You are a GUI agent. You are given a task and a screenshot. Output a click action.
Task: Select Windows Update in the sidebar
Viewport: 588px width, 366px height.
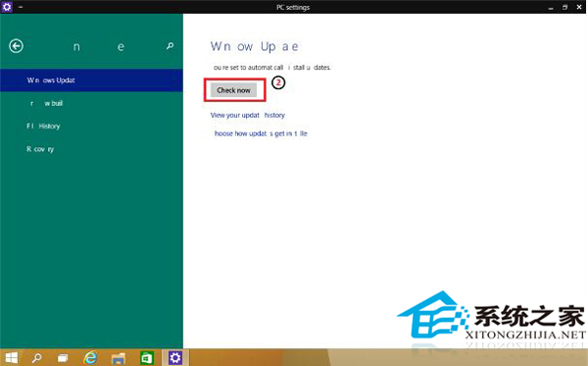(91, 79)
